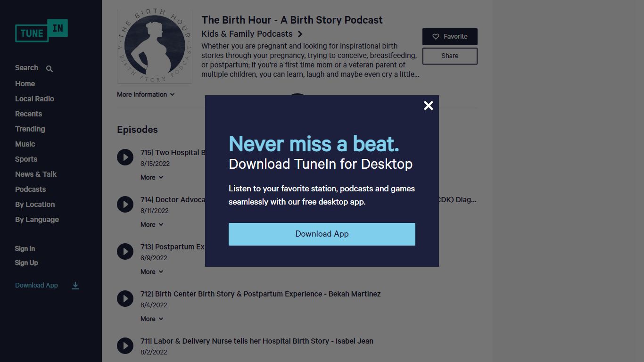Open Podcasts section

(x=31, y=189)
